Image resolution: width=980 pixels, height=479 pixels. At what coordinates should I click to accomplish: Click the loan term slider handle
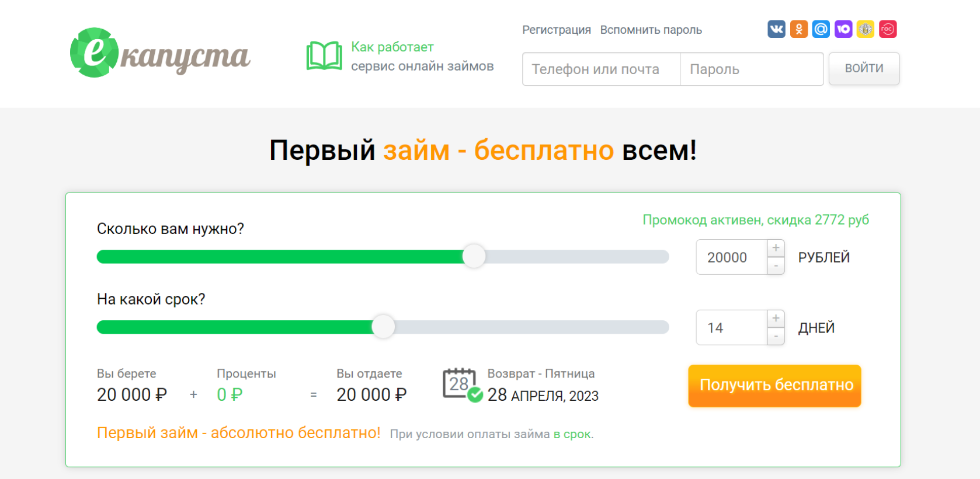pyautogui.click(x=383, y=327)
